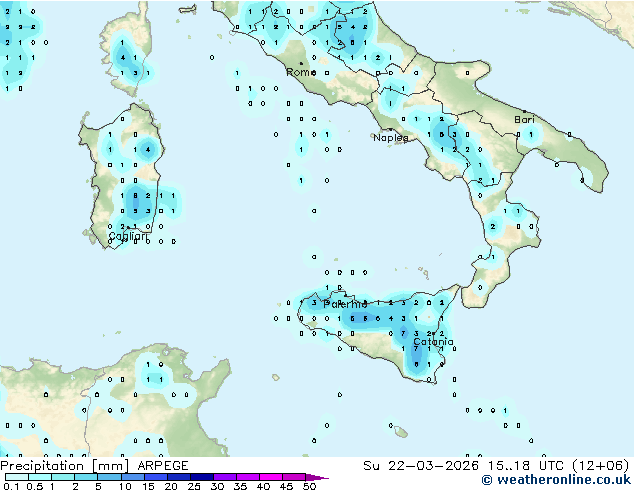Screen dimensions: 634x490
Task: Click the '15..18 UTC' time range
Action: [x=526, y=465]
